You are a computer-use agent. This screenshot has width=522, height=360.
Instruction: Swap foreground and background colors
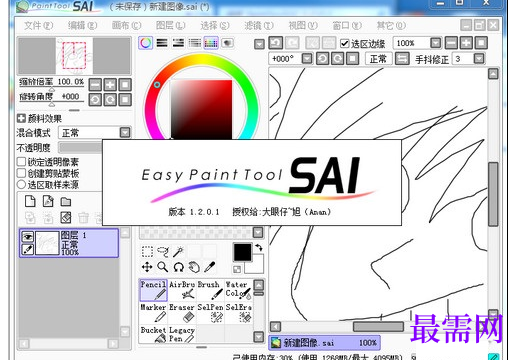point(259,248)
